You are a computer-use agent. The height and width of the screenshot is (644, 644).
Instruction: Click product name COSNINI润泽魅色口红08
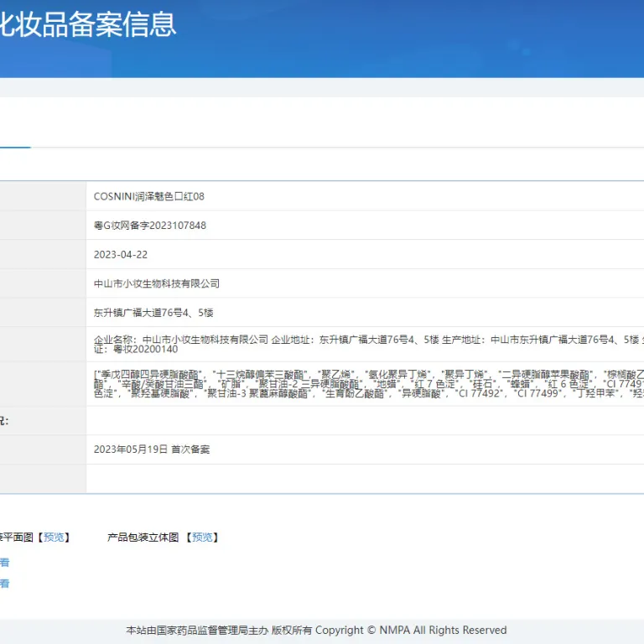[x=149, y=196]
